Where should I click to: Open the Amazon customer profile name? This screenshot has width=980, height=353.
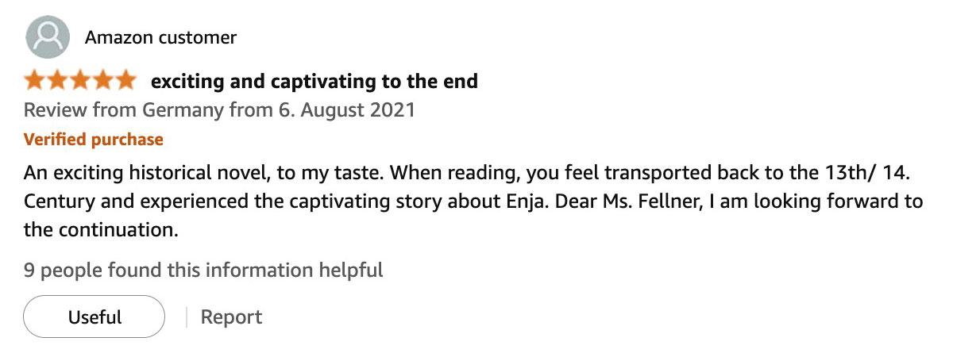tap(160, 37)
